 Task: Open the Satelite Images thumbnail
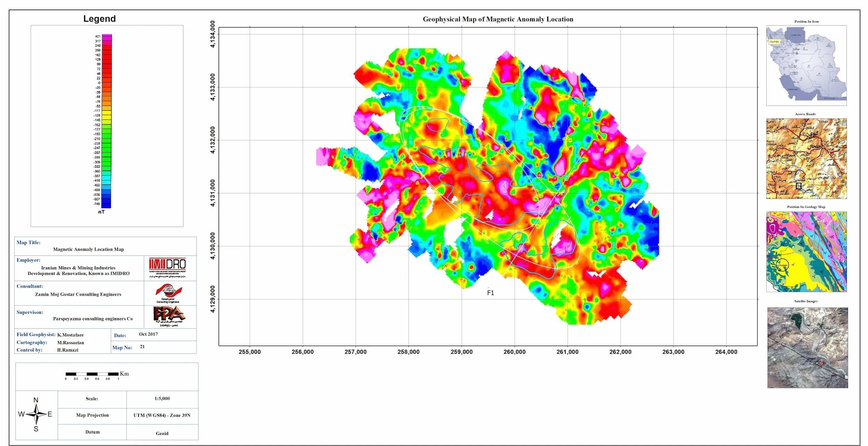tap(807, 347)
